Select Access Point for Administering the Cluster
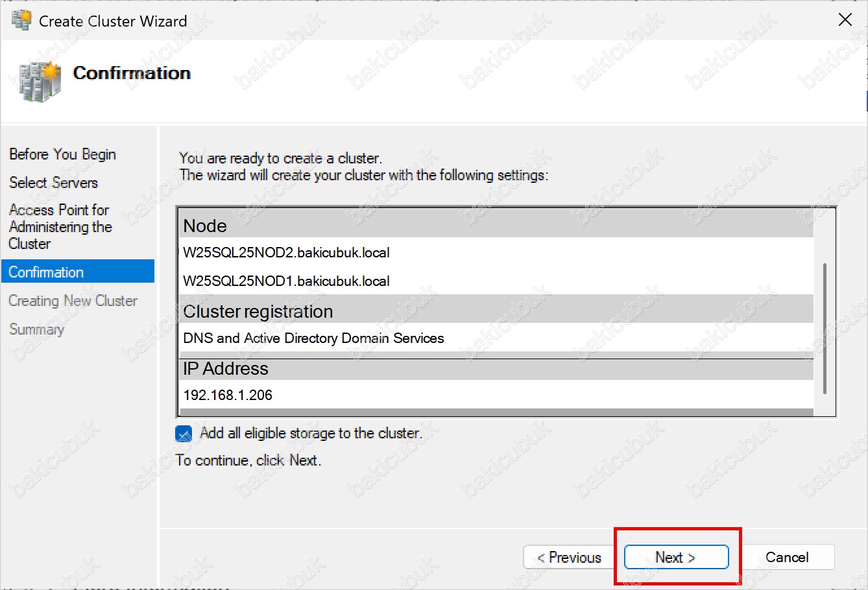This screenshot has height=590, width=868. 60,227
